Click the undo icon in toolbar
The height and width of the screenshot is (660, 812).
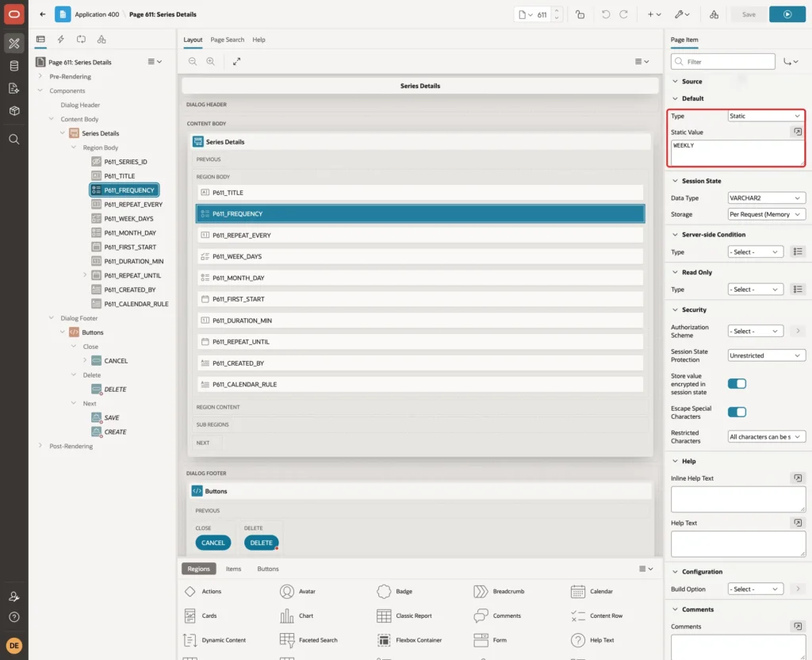[x=605, y=14]
